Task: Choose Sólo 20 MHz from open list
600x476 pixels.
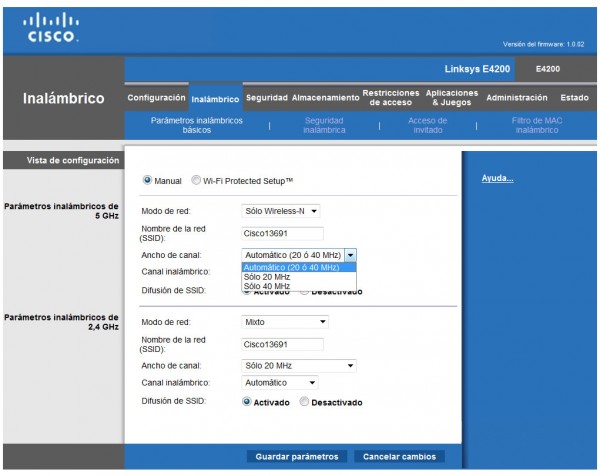Action: (299, 277)
